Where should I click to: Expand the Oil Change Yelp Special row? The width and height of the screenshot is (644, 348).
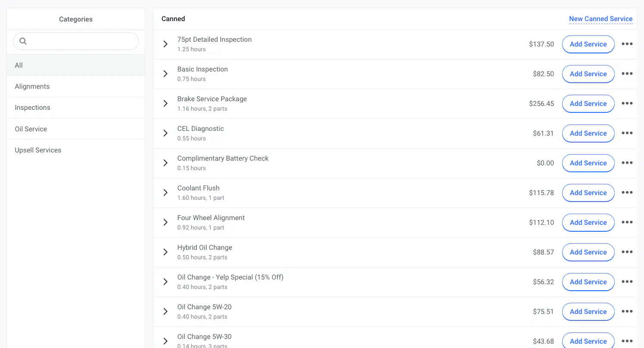coord(165,282)
